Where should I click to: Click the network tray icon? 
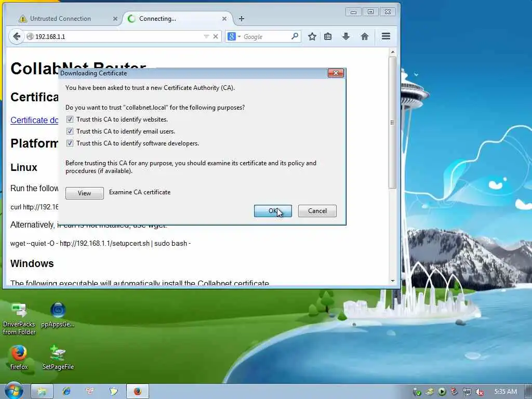[x=467, y=392]
